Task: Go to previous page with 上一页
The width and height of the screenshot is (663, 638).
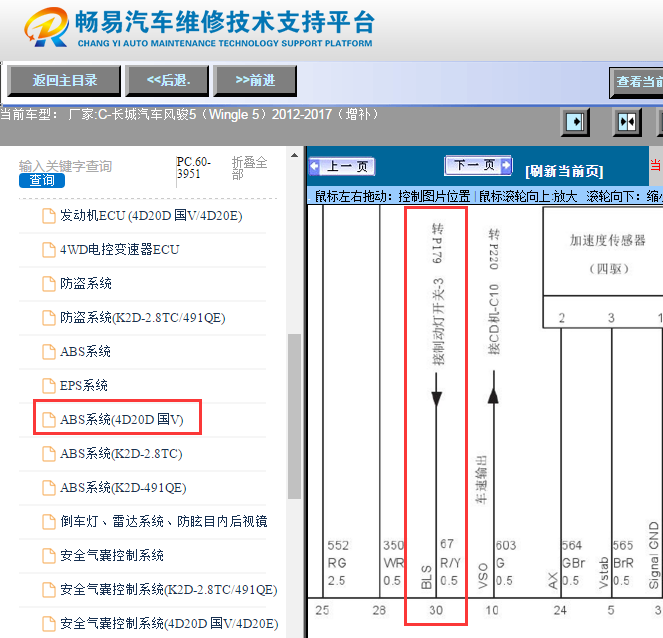Action: [x=342, y=167]
